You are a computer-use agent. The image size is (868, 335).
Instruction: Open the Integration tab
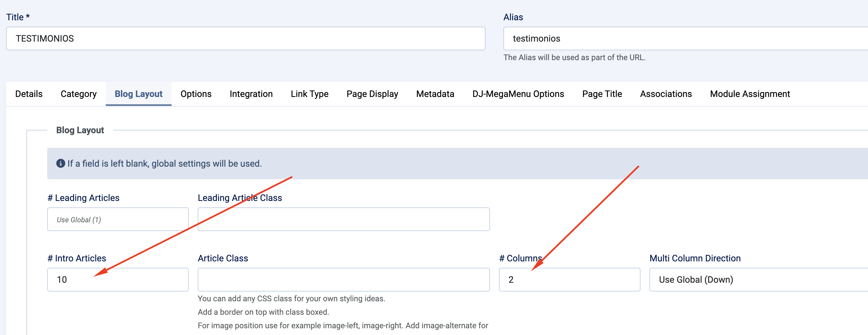[x=251, y=94]
